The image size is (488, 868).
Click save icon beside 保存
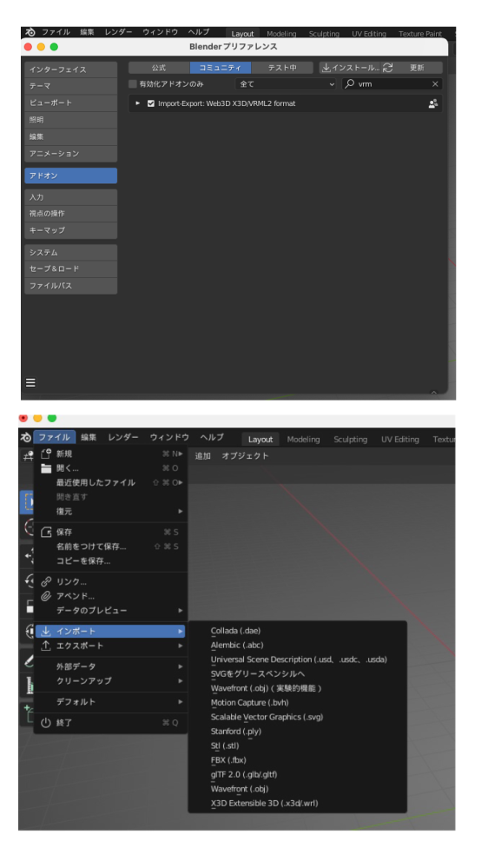[46, 532]
